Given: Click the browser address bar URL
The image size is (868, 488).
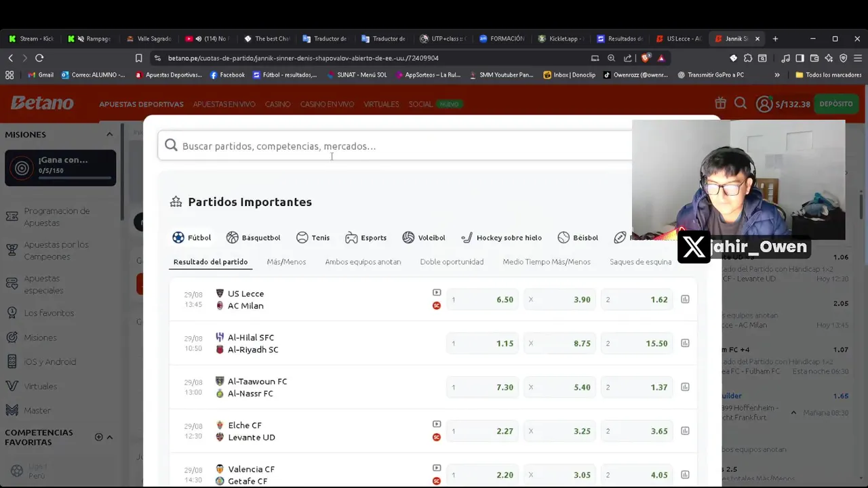Looking at the screenshot, I should pyautogui.click(x=303, y=58).
